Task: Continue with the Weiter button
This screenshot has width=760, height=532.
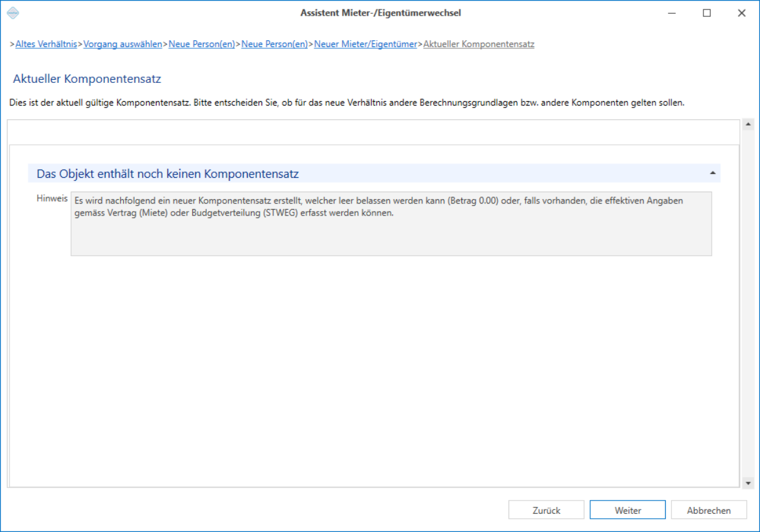Action: point(627,510)
